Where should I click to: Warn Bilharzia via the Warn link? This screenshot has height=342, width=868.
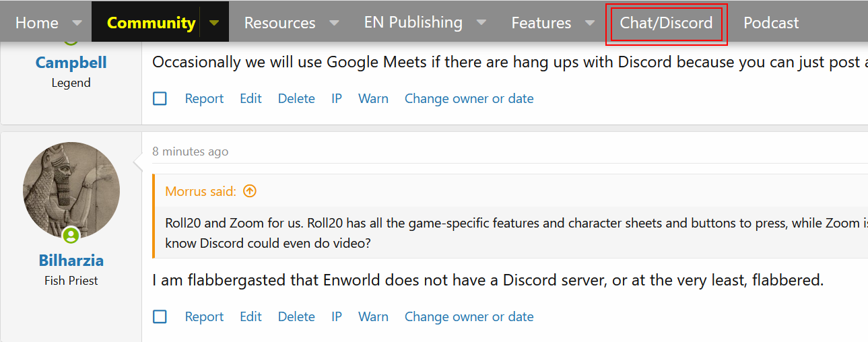click(373, 316)
